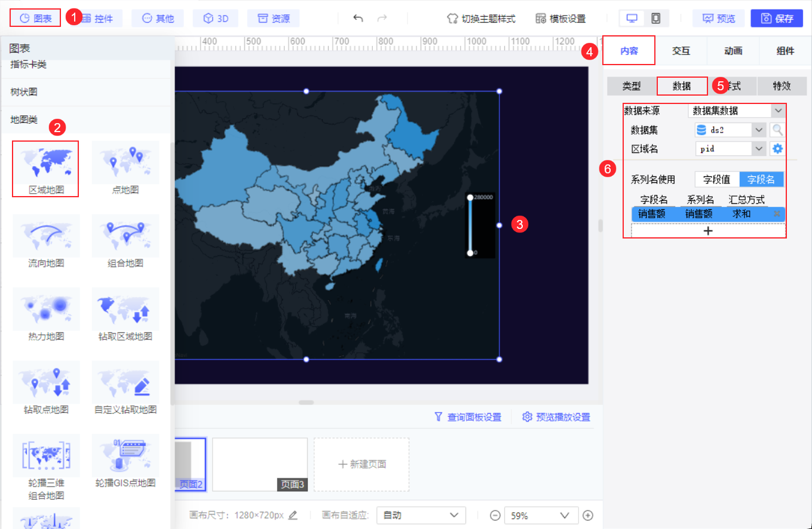
Task: Click the redo arrow icon
Action: tap(382, 19)
